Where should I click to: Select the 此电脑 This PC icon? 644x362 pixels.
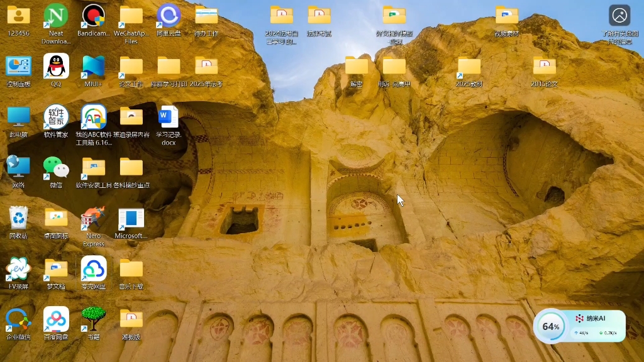(18, 117)
